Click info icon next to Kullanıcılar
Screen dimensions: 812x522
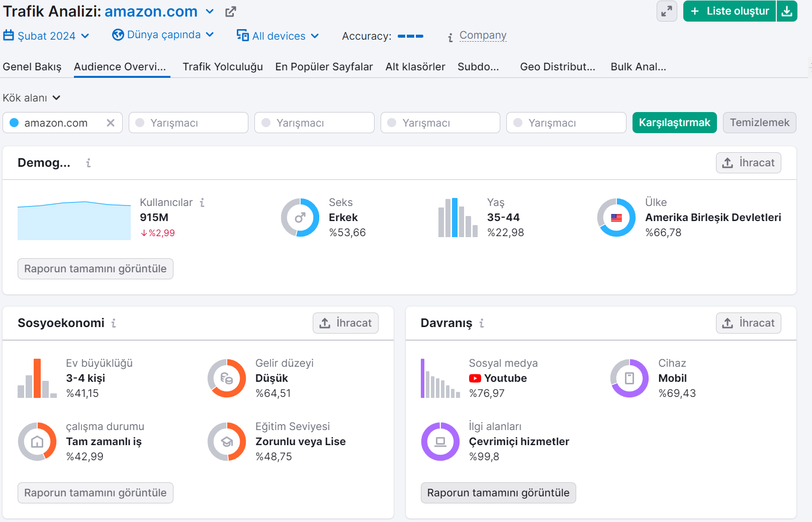pyautogui.click(x=202, y=202)
